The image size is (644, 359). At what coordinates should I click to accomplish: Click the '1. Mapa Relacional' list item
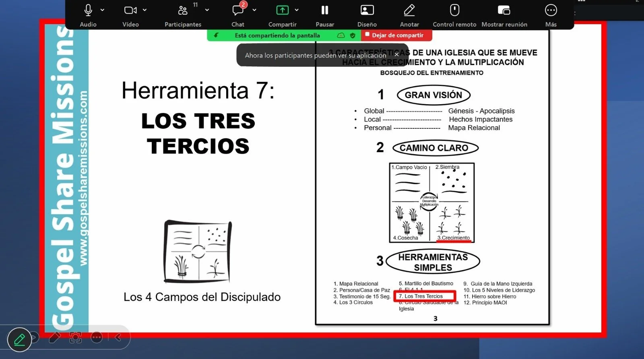356,284
